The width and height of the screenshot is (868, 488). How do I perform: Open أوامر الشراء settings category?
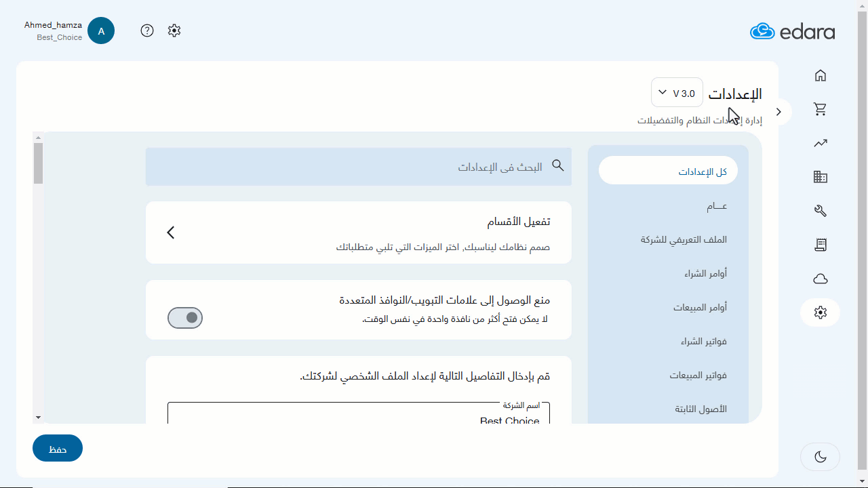click(x=705, y=274)
